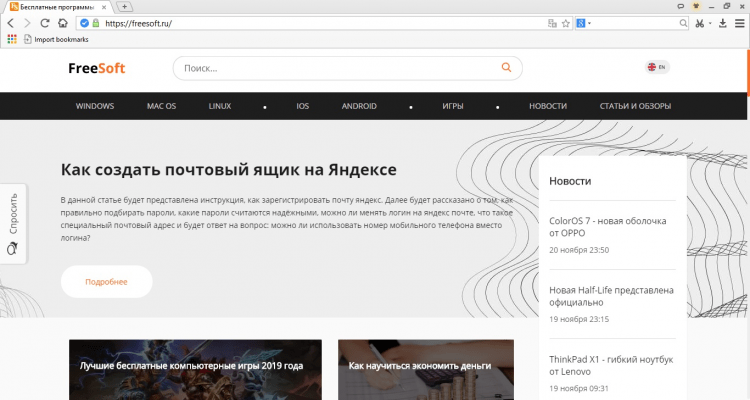This screenshot has width=750, height=400.
Task: Click the magnifier in the browser search box
Action: pos(683,23)
